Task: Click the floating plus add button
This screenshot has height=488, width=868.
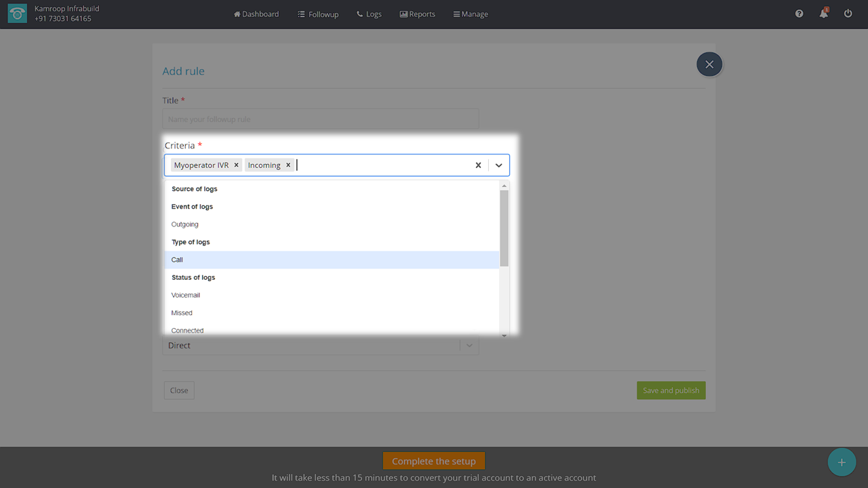Action: click(x=842, y=462)
